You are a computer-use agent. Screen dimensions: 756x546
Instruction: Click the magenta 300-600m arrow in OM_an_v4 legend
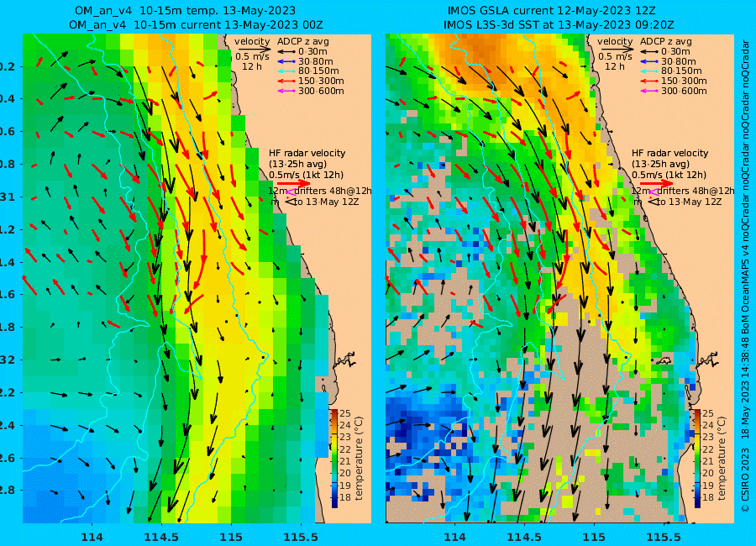[x=286, y=91]
